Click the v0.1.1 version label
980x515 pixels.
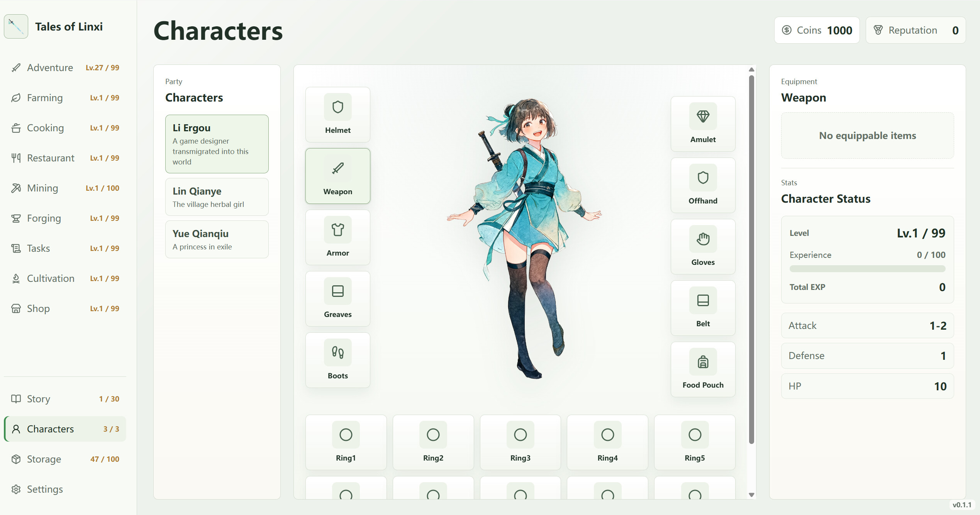click(x=962, y=505)
